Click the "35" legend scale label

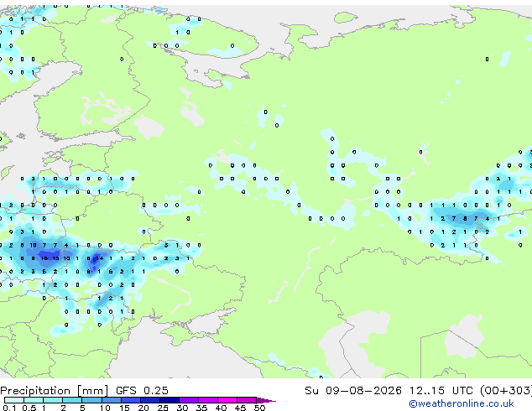(201, 408)
